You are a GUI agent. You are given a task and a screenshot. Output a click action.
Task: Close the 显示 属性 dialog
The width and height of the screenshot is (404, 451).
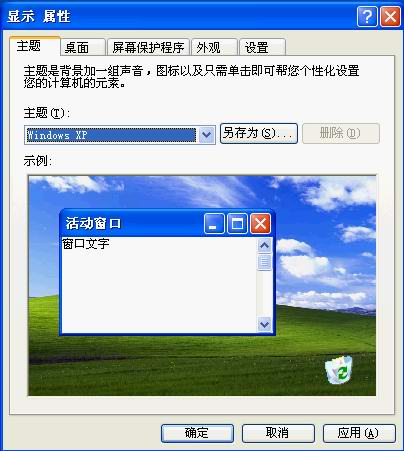pos(390,16)
